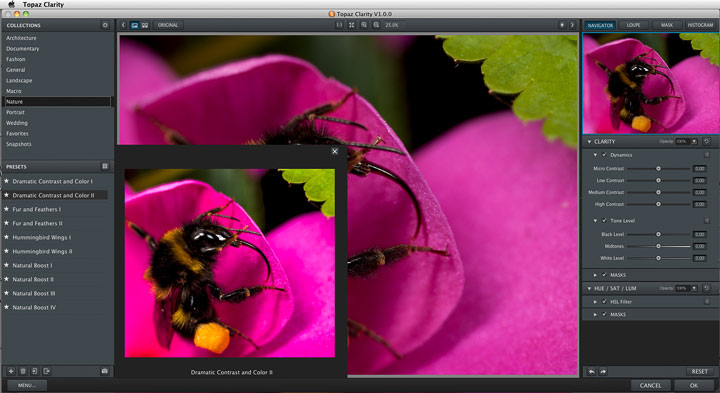720x393 pixels.
Task: Click the Dynamics row small right icon
Action: coord(707,155)
